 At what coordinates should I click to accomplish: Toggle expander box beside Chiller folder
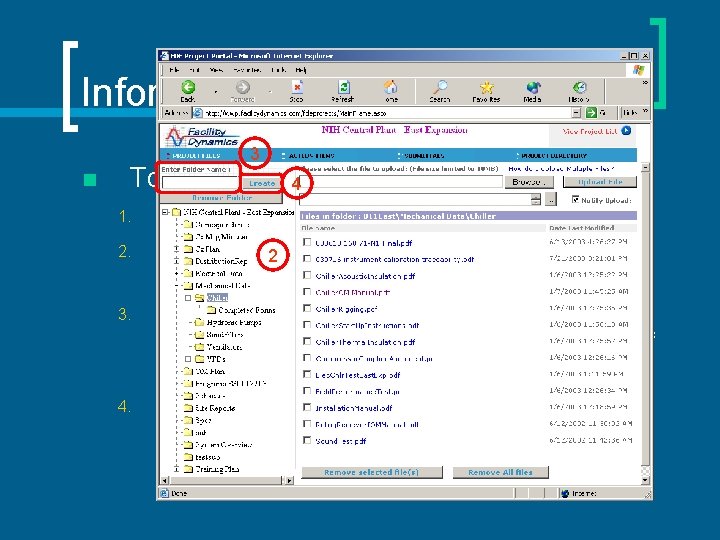click(188, 298)
